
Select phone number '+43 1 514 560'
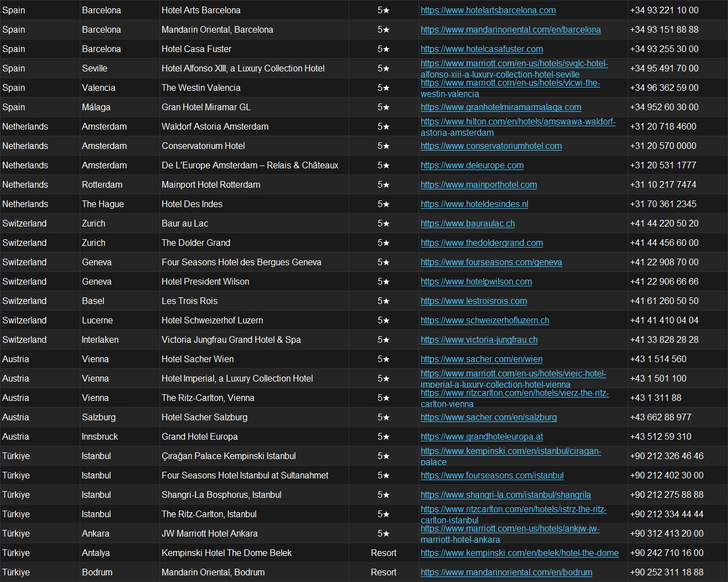click(x=658, y=359)
